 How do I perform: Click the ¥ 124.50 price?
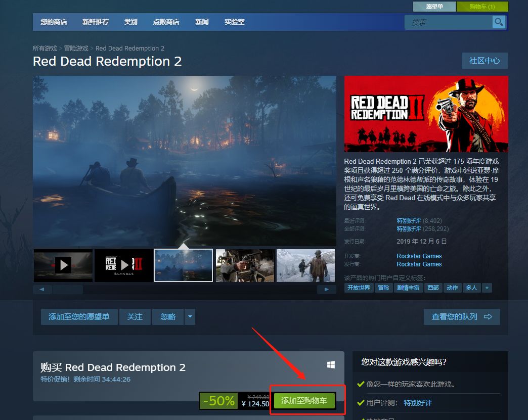[255, 404]
